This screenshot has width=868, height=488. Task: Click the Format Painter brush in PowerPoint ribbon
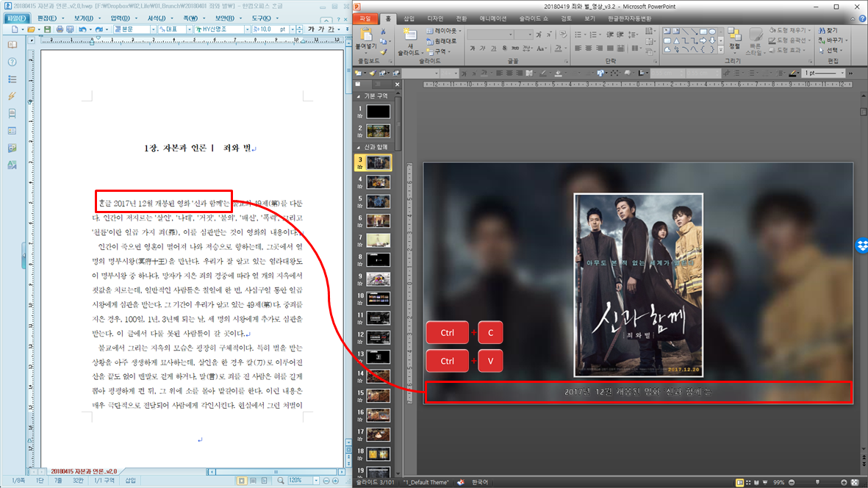(x=383, y=52)
